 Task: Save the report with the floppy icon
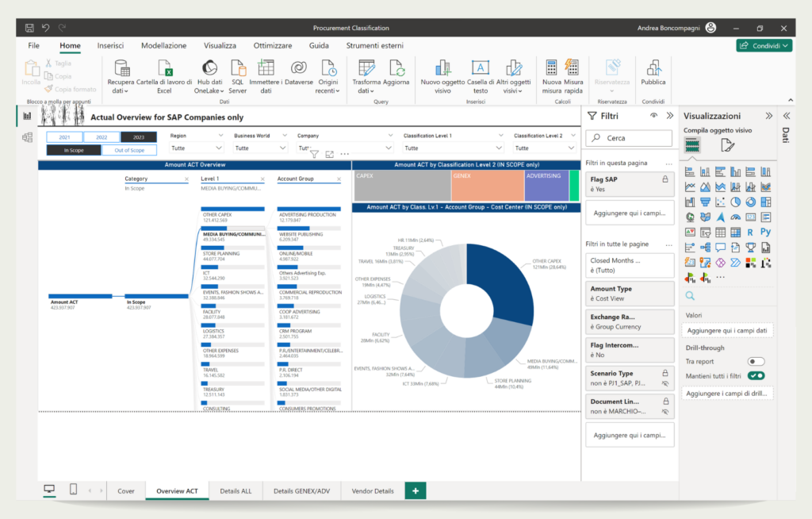click(x=29, y=28)
